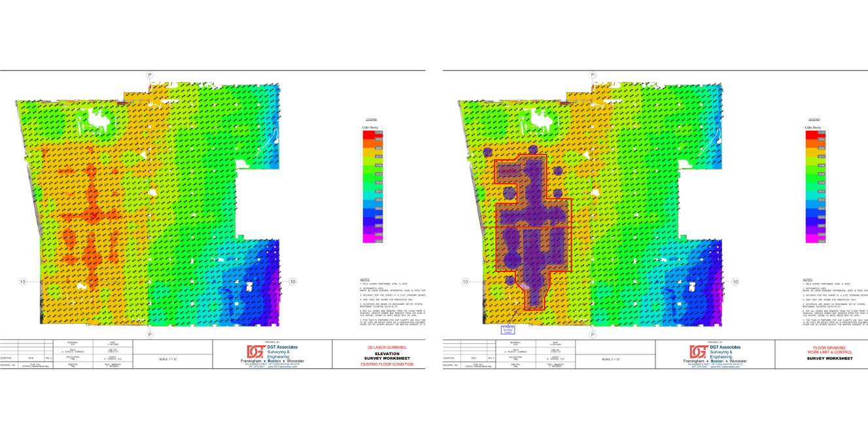Select the upper P grid bubble on the elevation sheet

(x=150, y=75)
